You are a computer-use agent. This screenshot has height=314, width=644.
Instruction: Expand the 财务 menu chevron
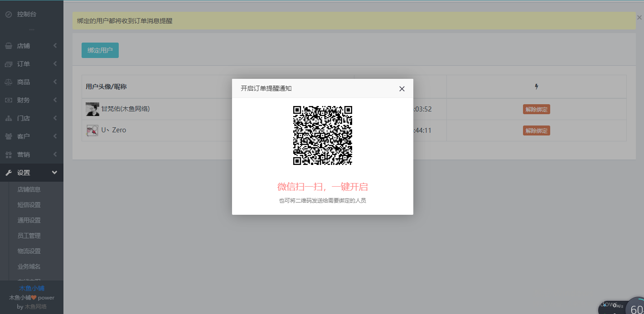(55, 100)
